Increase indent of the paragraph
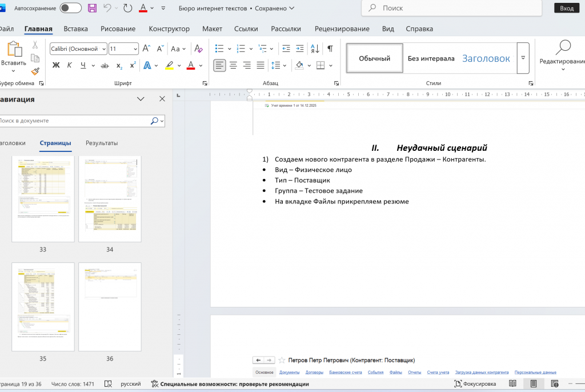The image size is (585, 392). pyautogui.click(x=300, y=49)
